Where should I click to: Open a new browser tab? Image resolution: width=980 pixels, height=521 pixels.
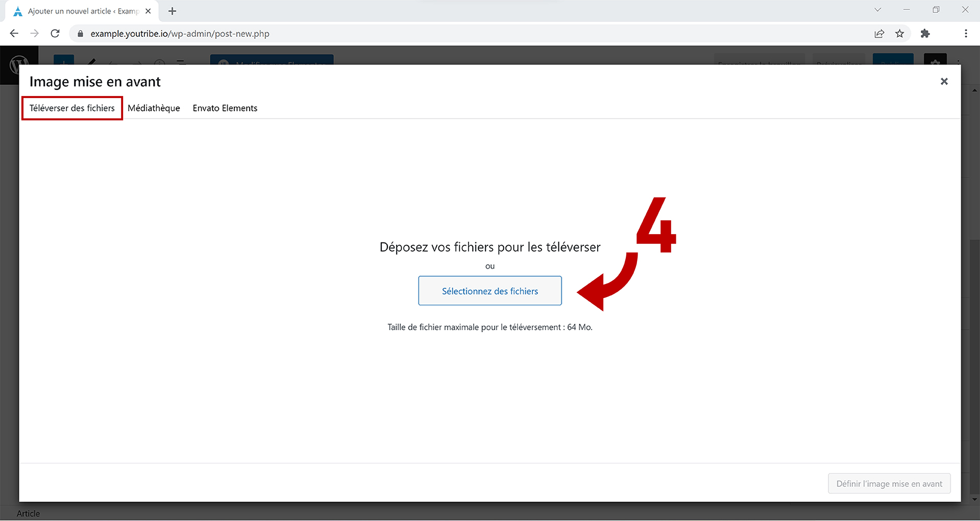coord(173,11)
